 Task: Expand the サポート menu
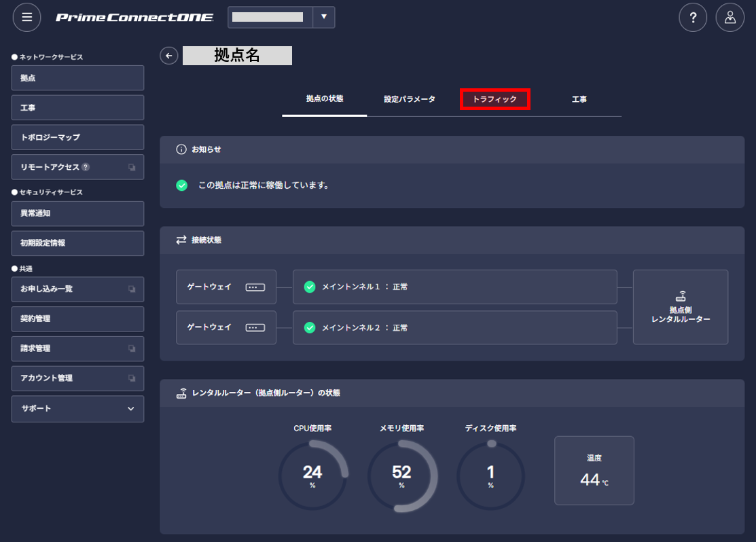77,409
